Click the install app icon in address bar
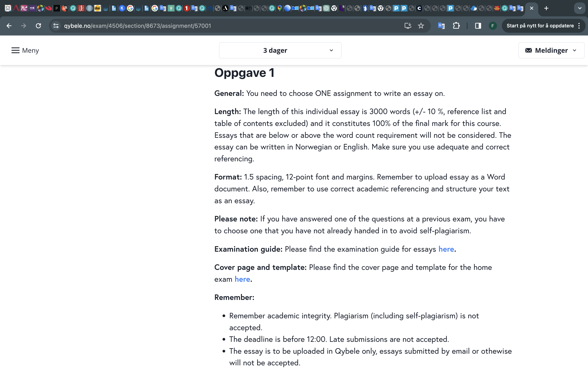 (x=408, y=26)
